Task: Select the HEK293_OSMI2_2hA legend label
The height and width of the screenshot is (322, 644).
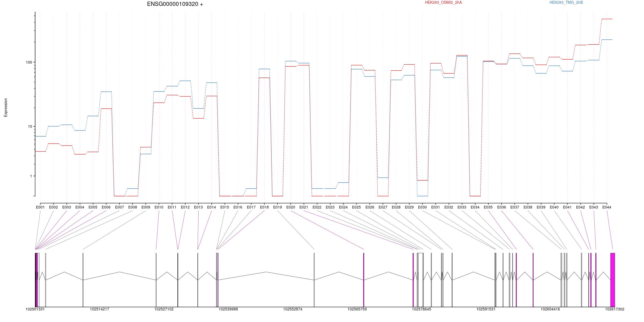Action: click(443, 2)
